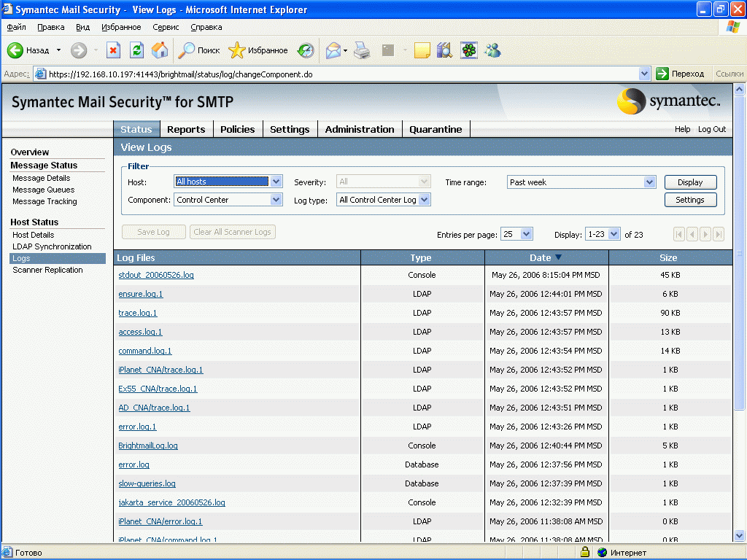747x560 pixels.
Task: Open the History toolbar icon
Action: (306, 50)
